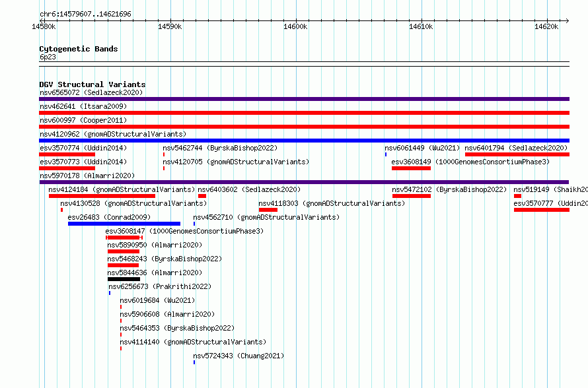Click the small red nsv6403602 bar
Viewport: 588px width, 388px height.
pyautogui.click(x=202, y=196)
